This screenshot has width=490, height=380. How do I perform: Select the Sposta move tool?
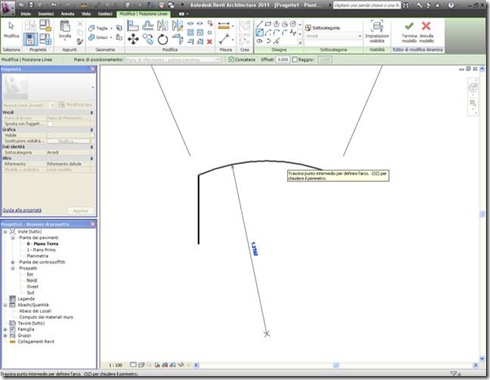click(133, 40)
